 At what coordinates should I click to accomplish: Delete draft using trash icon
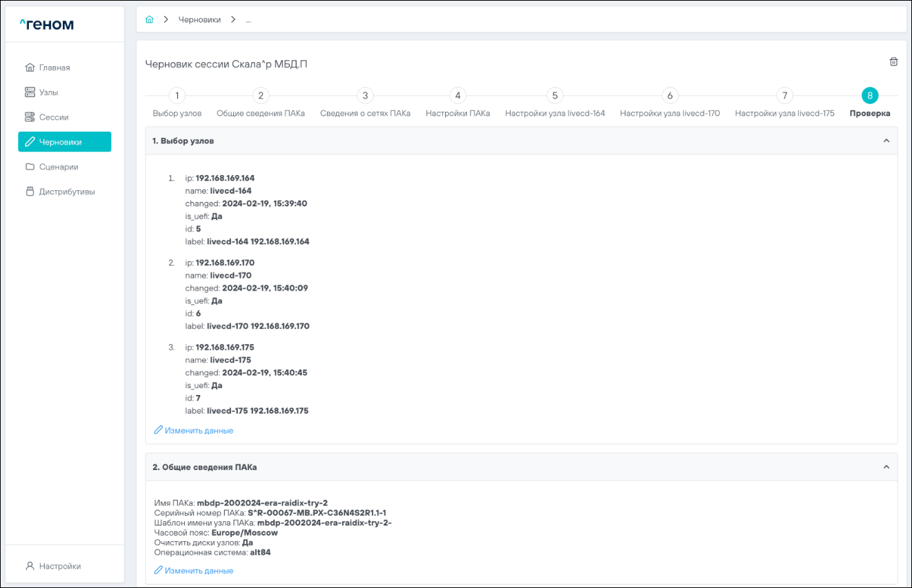pos(893,62)
